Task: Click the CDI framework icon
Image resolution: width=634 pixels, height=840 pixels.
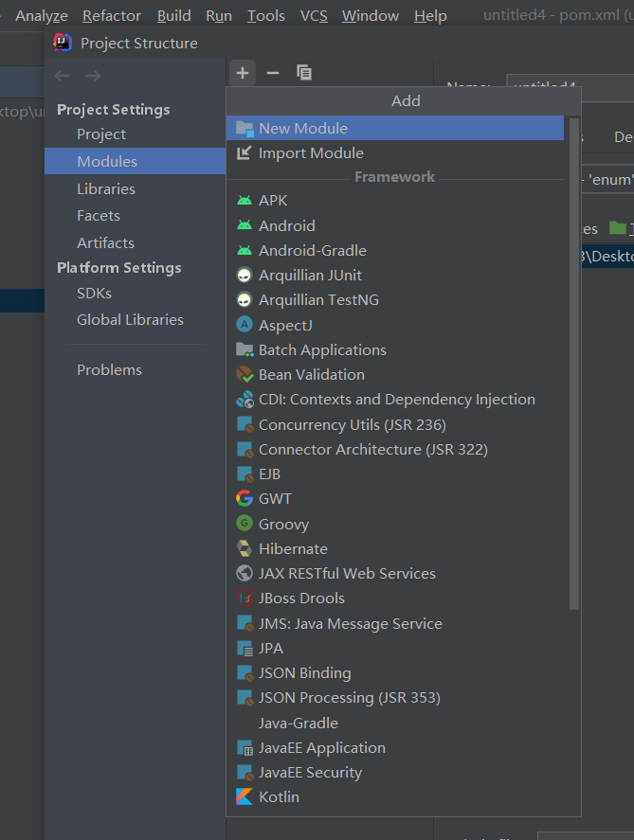Action: (245, 400)
